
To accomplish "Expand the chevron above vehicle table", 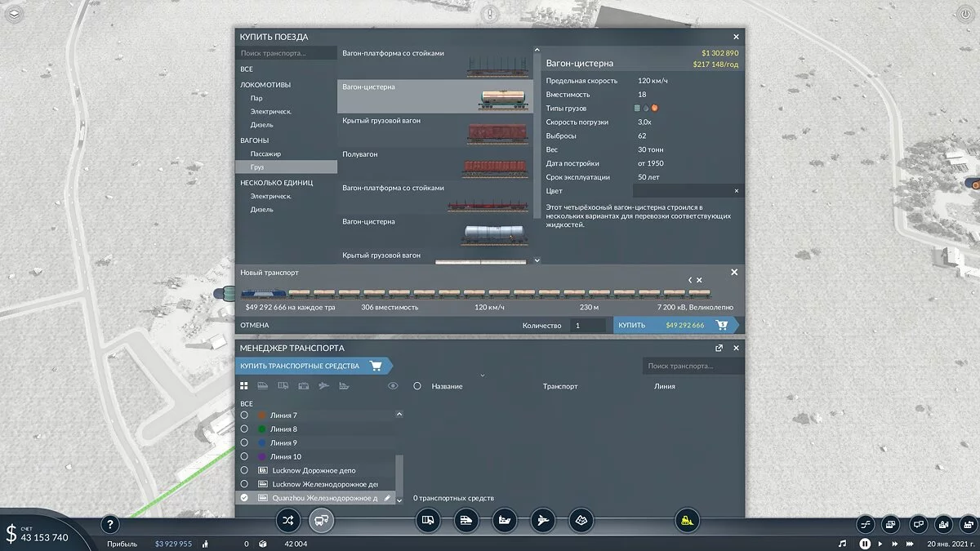I will click(482, 375).
